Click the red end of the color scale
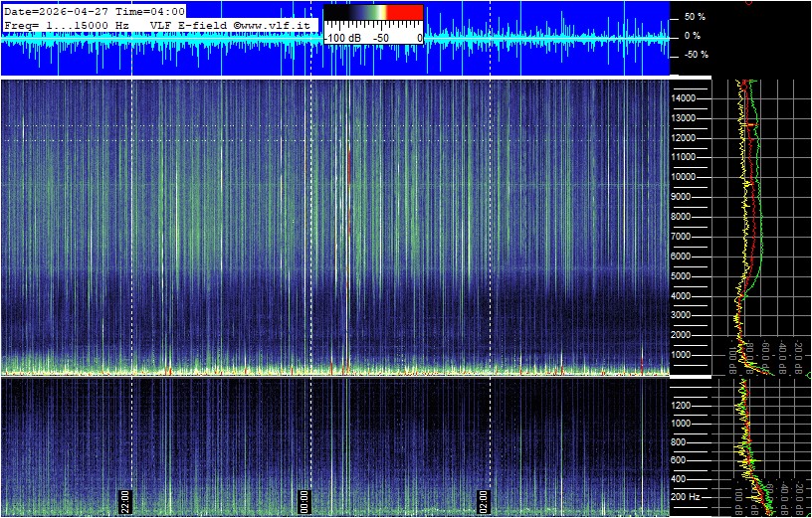Screen dimensions: 812x518 click(404, 11)
